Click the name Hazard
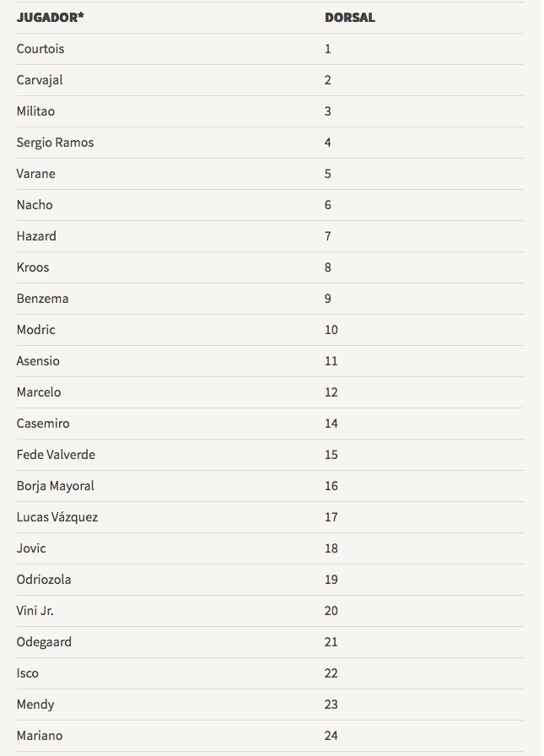The image size is (544, 756). [x=36, y=236]
